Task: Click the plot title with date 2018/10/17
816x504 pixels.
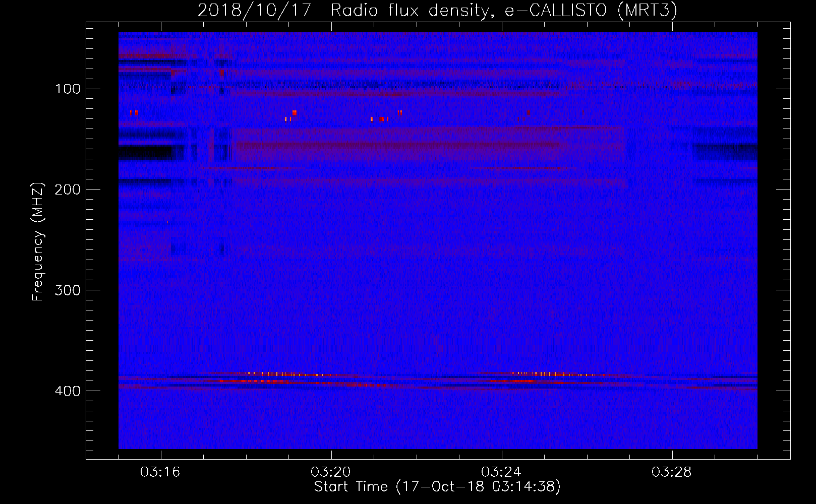Action: coord(437,11)
